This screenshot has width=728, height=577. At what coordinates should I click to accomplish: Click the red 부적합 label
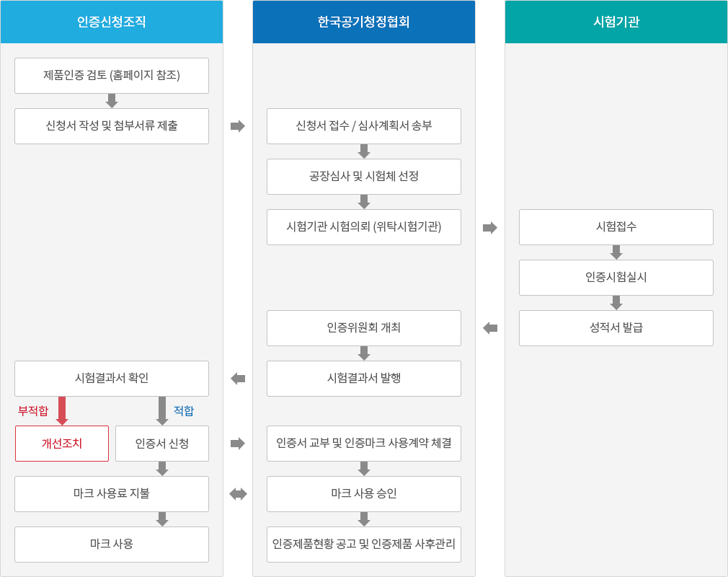click(33, 410)
